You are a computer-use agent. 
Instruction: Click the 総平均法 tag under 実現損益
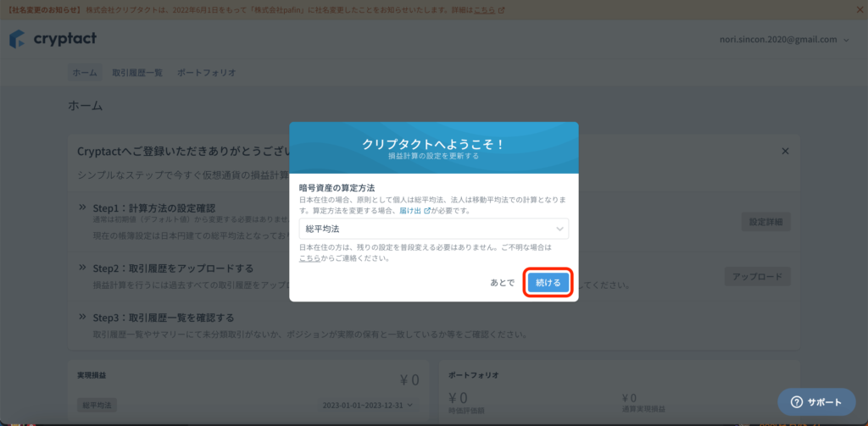[97, 405]
